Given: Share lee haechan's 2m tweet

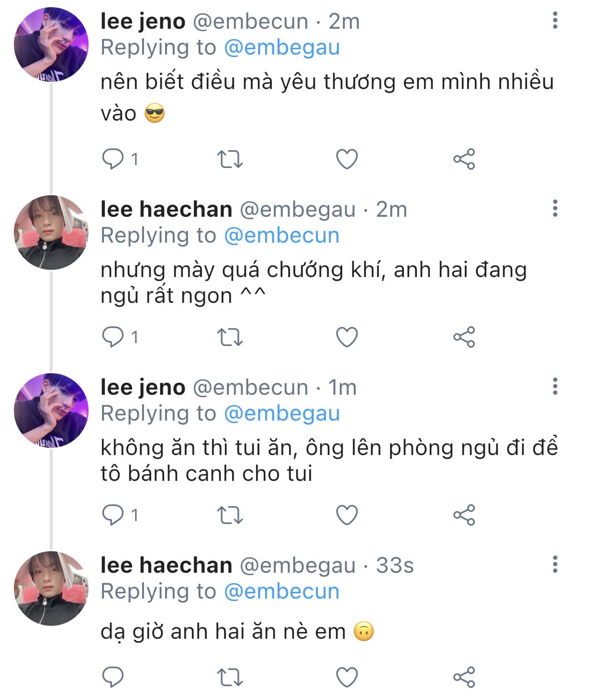Looking at the screenshot, I should pos(464,337).
